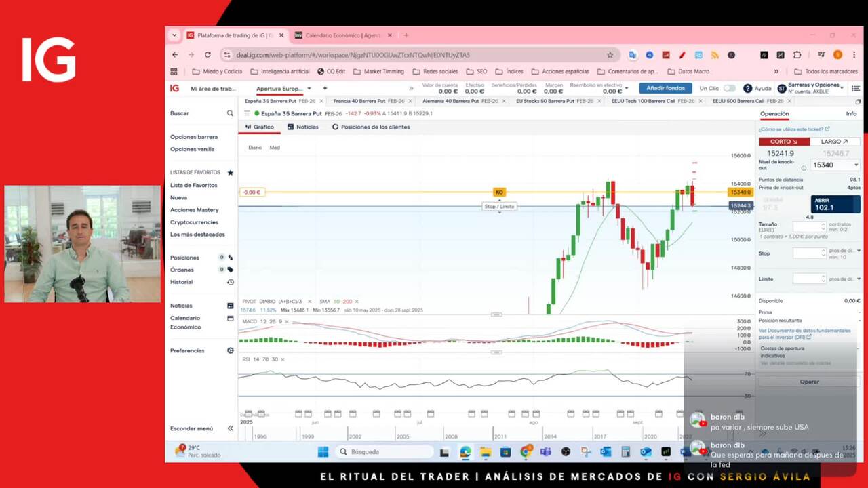868x488 pixels.
Task: Bookmark the page with the star icon
Action: (x=610, y=55)
